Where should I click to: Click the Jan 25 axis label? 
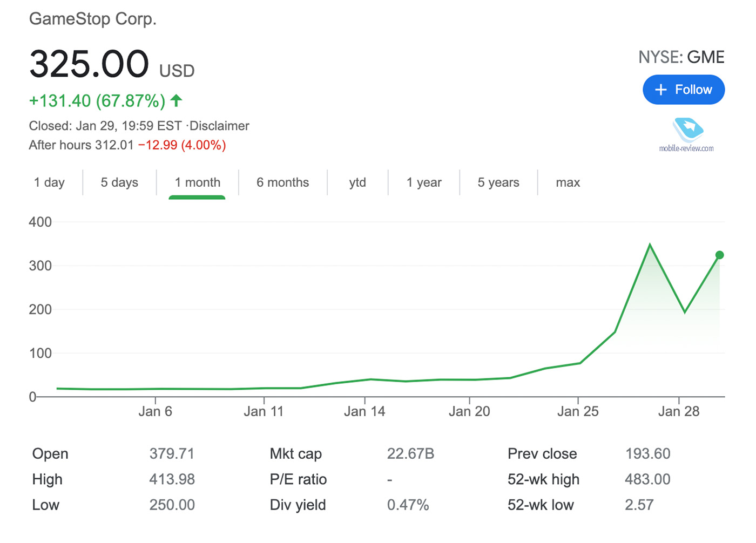(x=578, y=411)
